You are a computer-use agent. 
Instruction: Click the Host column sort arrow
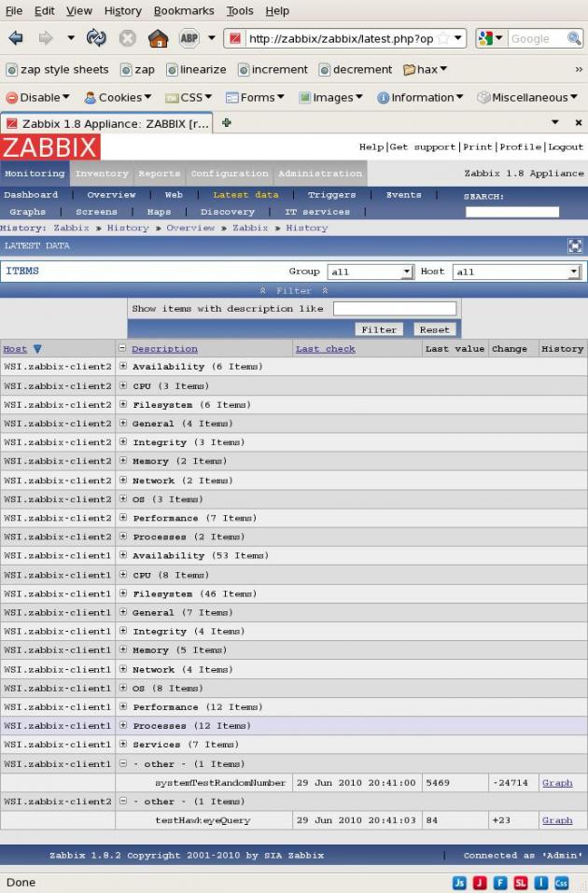(37, 349)
